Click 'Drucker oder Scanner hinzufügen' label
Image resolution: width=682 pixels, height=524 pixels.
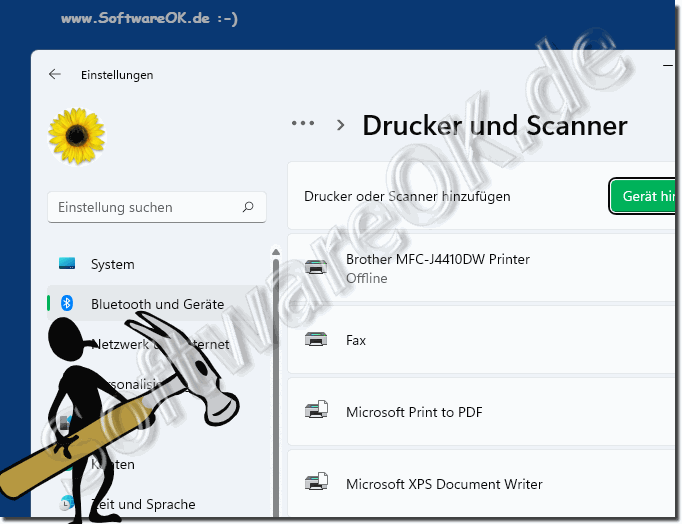click(x=407, y=196)
